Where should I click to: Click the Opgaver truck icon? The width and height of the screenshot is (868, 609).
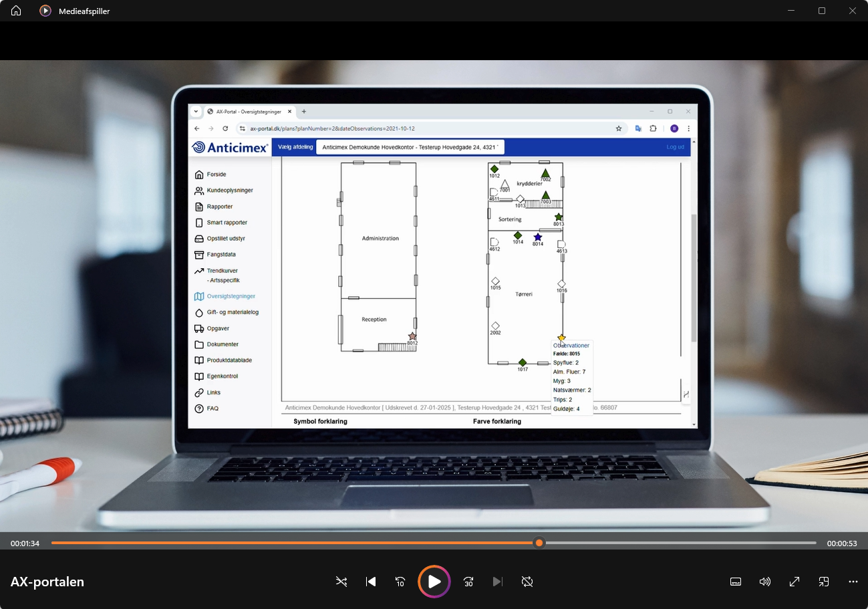tap(199, 328)
